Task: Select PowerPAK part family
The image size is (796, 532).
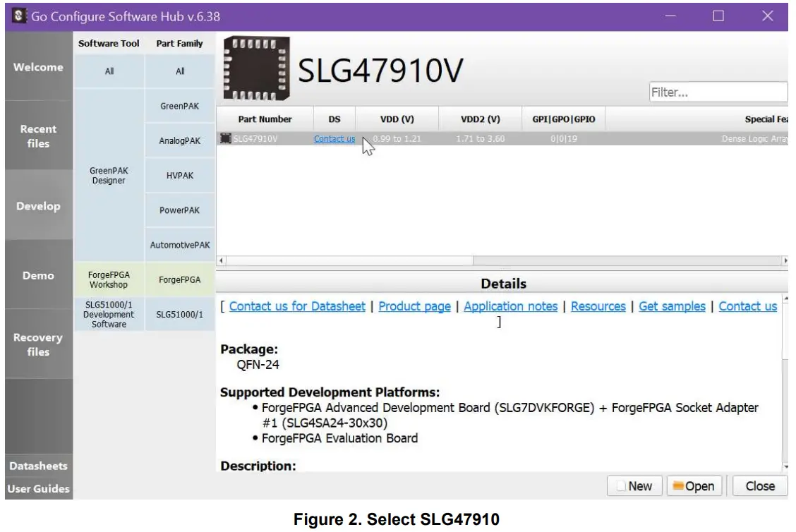Action: tap(180, 210)
